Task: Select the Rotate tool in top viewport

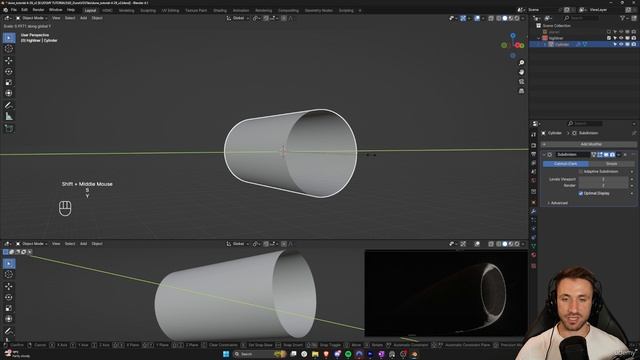Action: (x=9, y=71)
